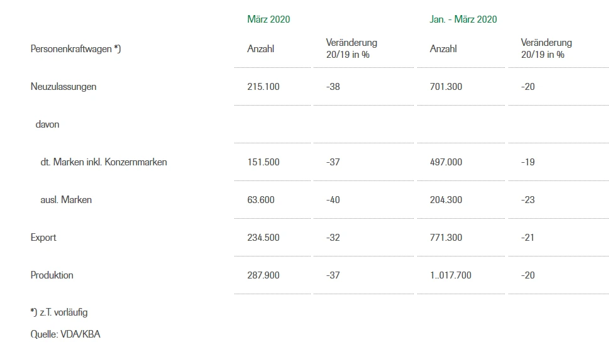Select the 63.600 foreign brands figure
The height and width of the screenshot is (364, 613).
point(261,200)
